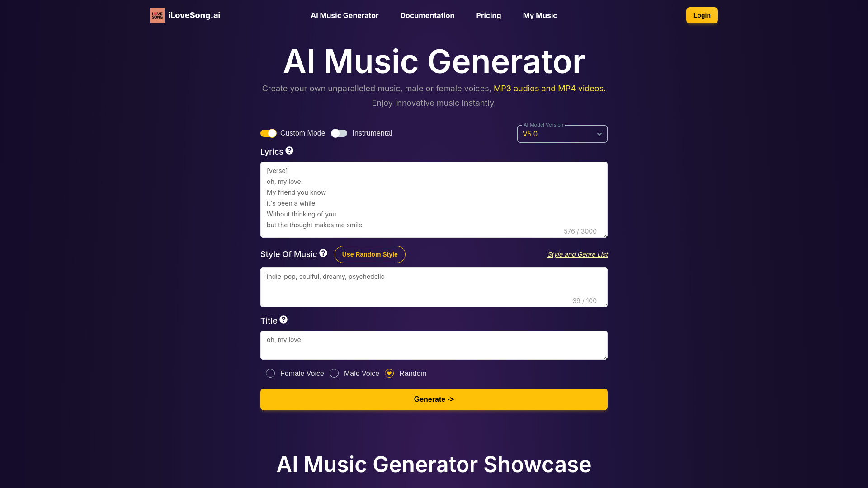Click the Title input field
Screen dimensions: 868x488
pyautogui.click(x=434, y=344)
